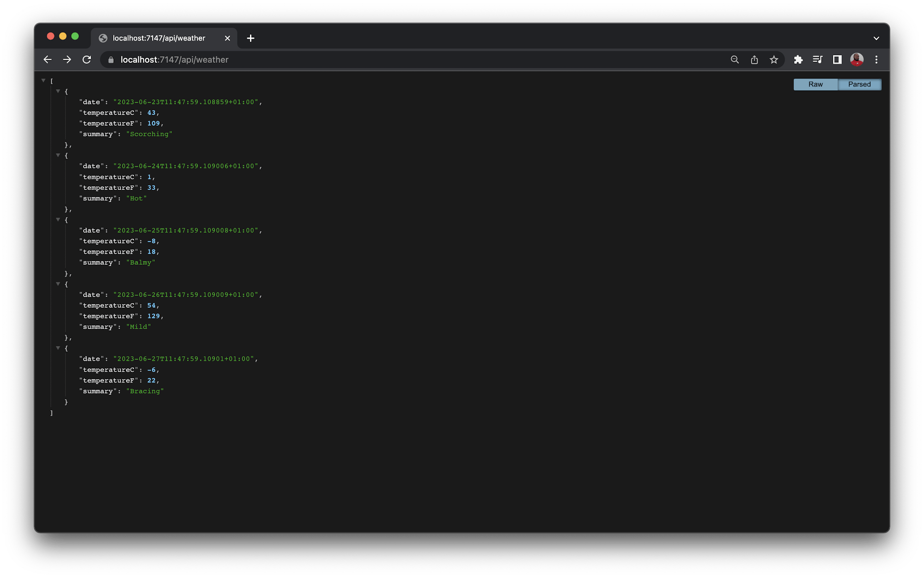The height and width of the screenshot is (578, 924).
Task: Click the browser profile avatar
Action: pos(857,60)
